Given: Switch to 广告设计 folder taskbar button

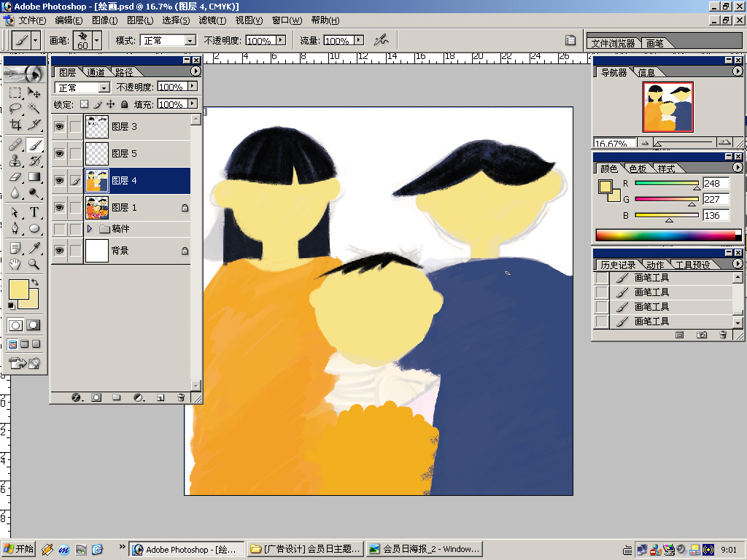Looking at the screenshot, I should point(306,549).
